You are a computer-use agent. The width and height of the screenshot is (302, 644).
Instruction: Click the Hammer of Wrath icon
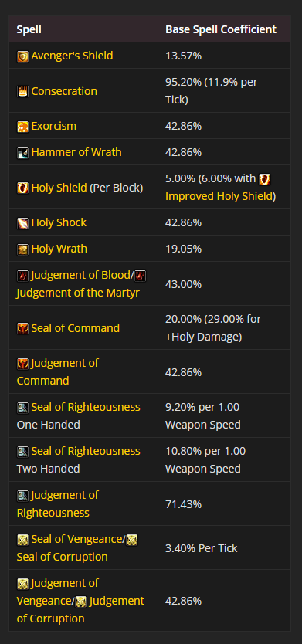tap(22, 153)
